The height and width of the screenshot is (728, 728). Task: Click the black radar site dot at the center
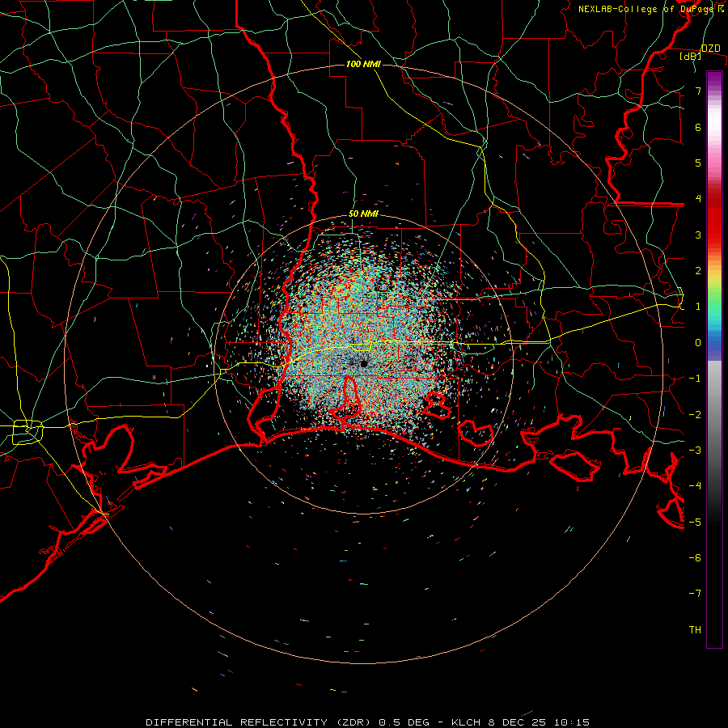coord(364,363)
